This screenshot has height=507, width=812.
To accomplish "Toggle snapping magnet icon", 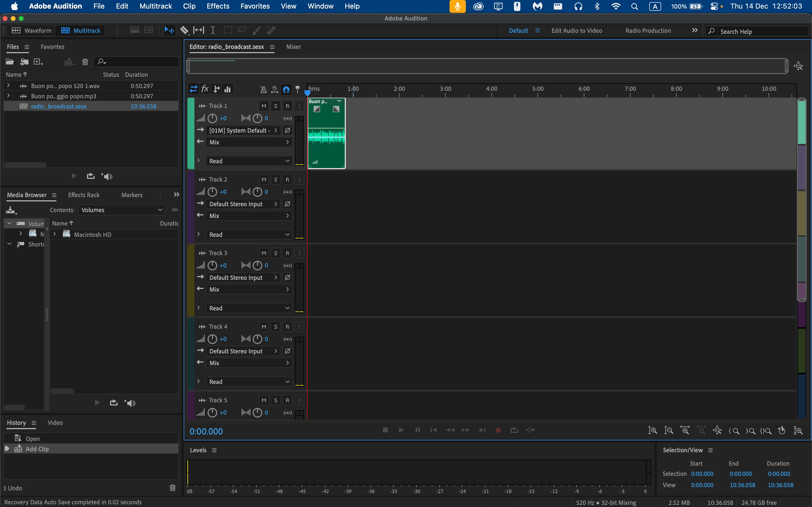I will pos(286,89).
